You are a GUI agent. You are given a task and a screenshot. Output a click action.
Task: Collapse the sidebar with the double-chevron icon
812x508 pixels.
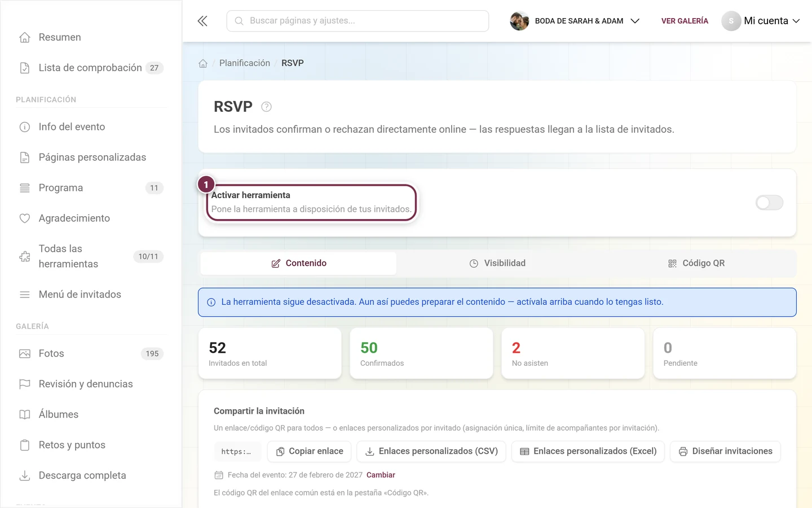(202, 21)
